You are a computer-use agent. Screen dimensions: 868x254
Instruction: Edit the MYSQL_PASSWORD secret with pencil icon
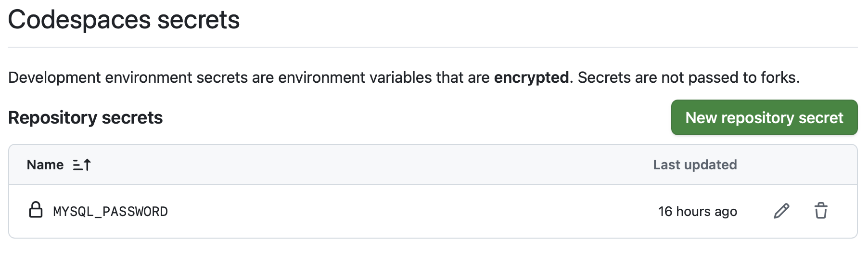(781, 211)
